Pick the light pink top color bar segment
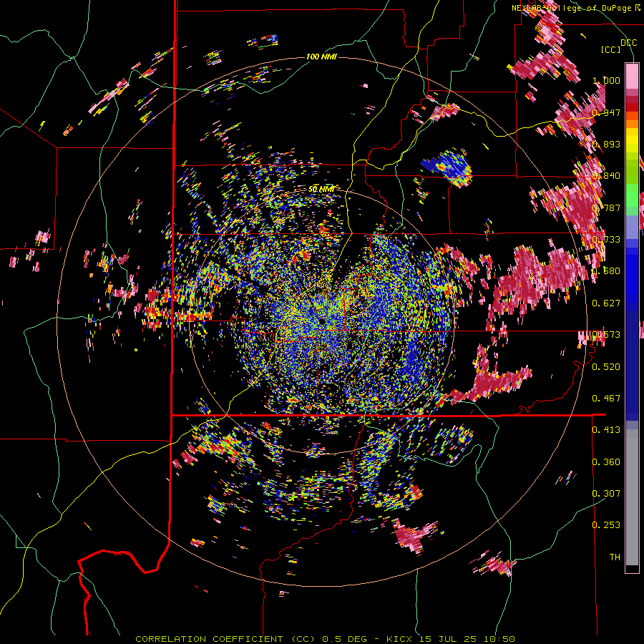This screenshot has width=644, height=644. point(632,76)
